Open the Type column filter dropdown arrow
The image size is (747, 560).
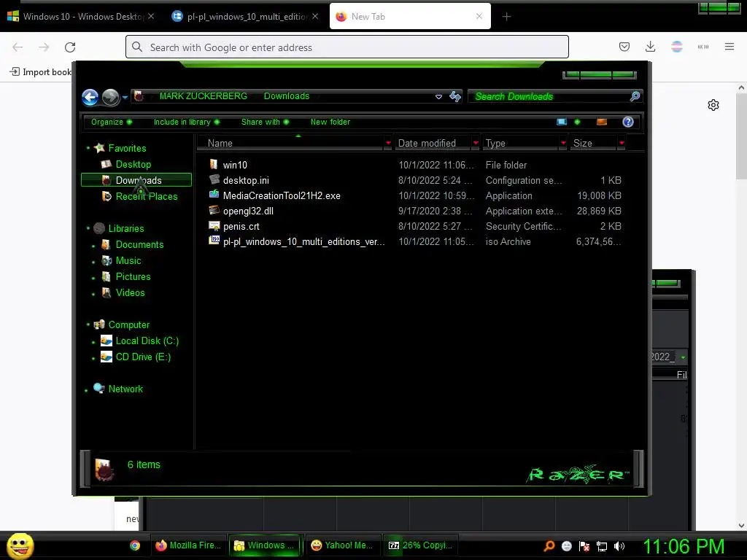click(x=563, y=143)
